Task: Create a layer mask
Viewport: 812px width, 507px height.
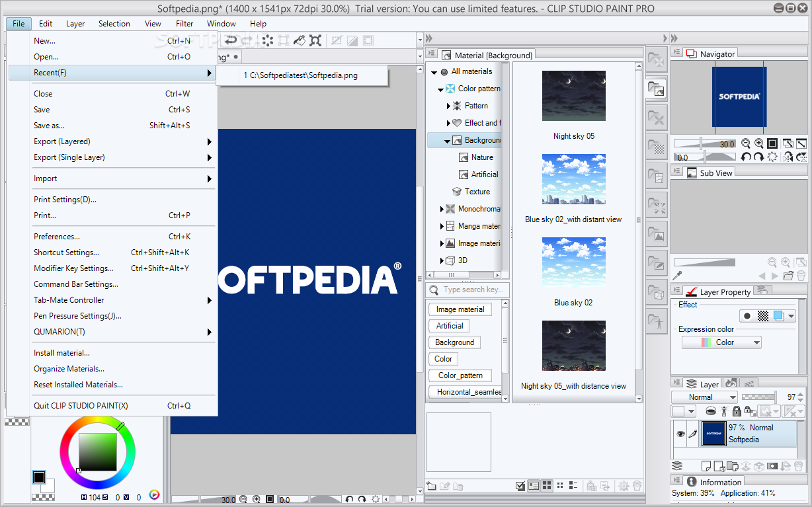Action: [772, 467]
